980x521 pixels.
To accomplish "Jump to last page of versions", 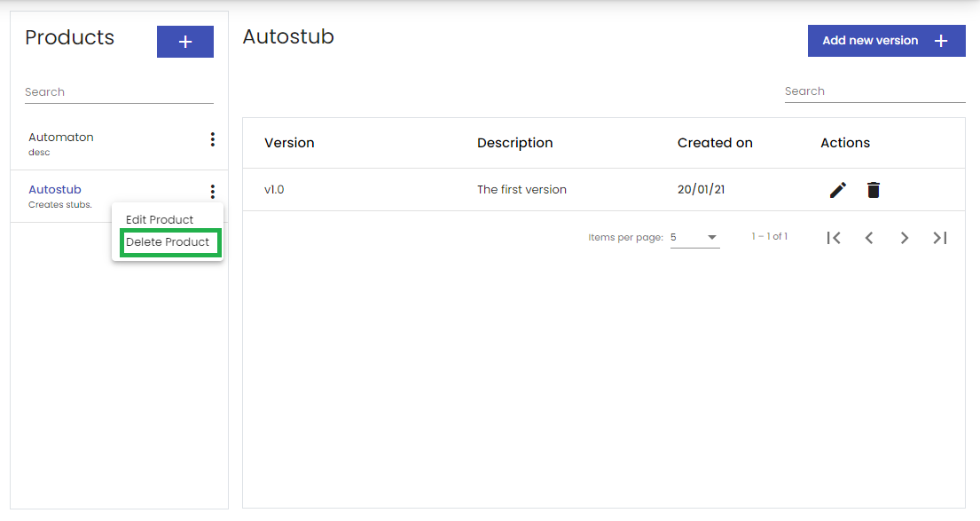I will coord(940,238).
